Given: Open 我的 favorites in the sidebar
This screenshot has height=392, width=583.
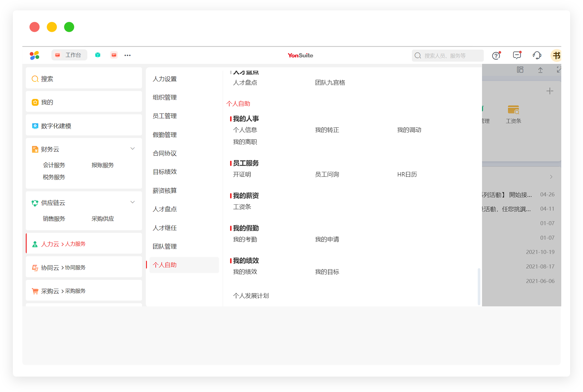Looking at the screenshot, I should (84, 102).
